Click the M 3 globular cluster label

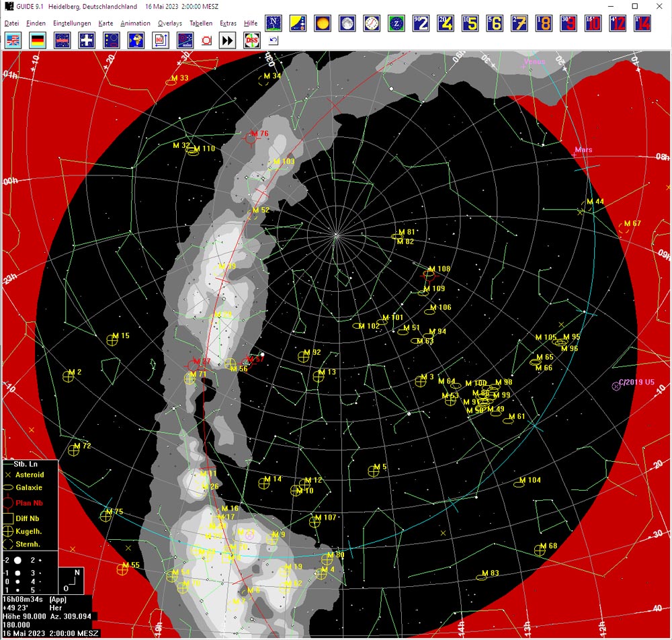[x=427, y=376]
